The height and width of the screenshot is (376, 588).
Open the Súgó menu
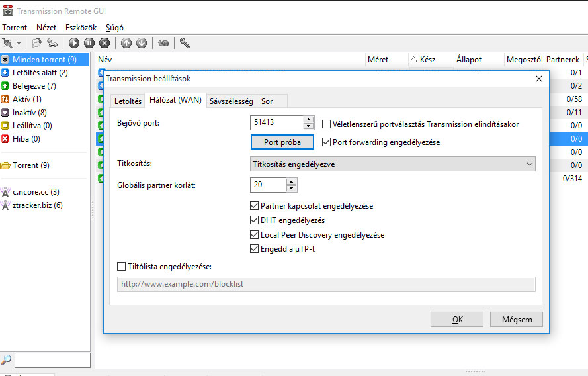[114, 28]
